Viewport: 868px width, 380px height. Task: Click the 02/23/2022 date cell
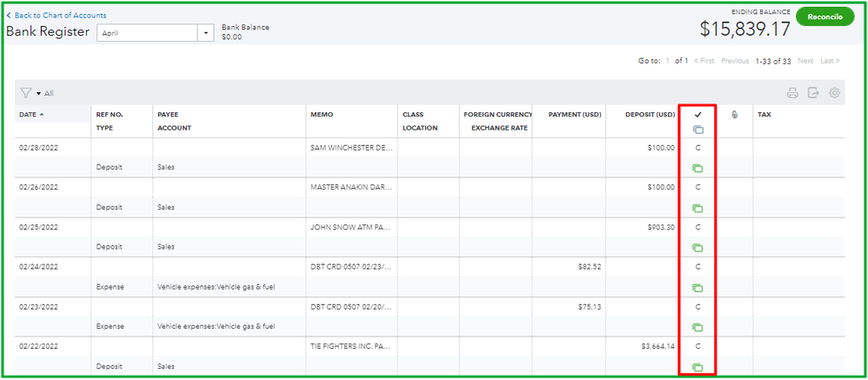coord(39,306)
